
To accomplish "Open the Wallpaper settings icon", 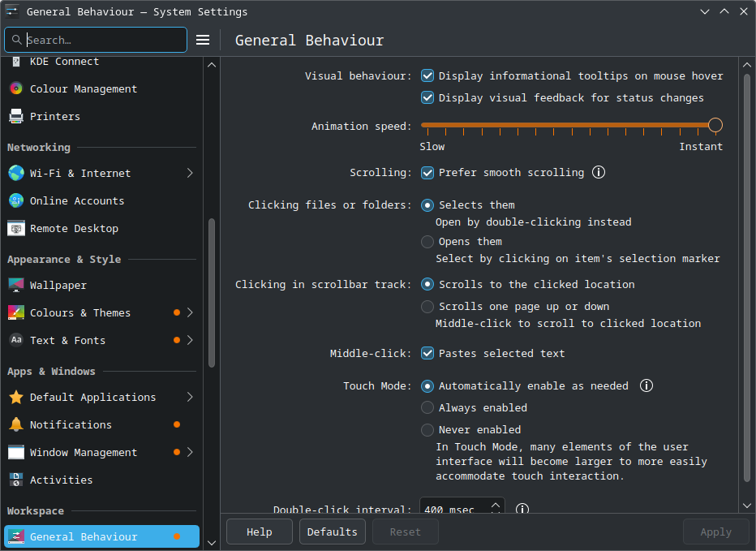I will pyautogui.click(x=15, y=285).
